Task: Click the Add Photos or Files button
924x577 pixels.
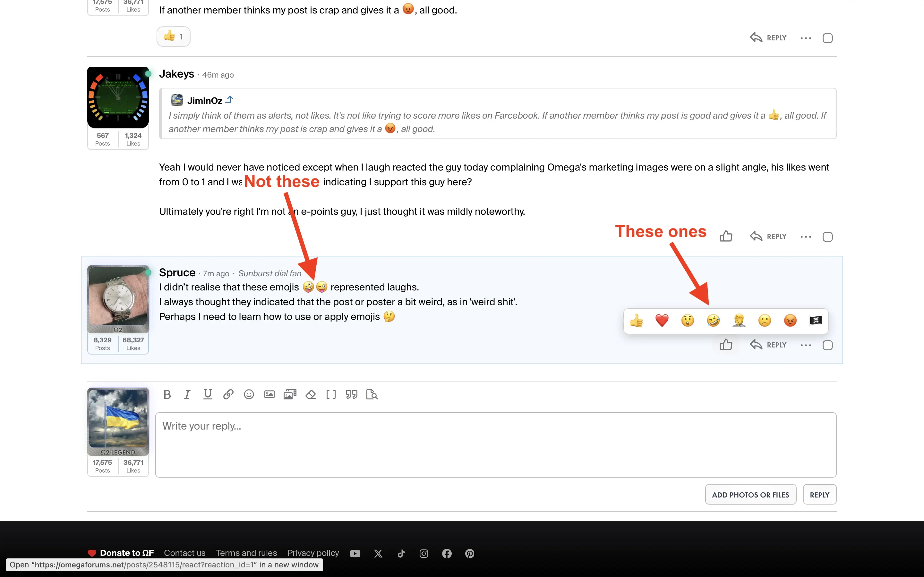Action: (x=750, y=495)
